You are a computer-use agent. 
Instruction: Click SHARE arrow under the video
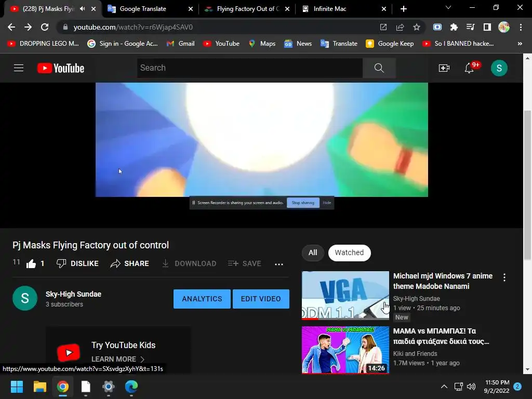coord(129,263)
